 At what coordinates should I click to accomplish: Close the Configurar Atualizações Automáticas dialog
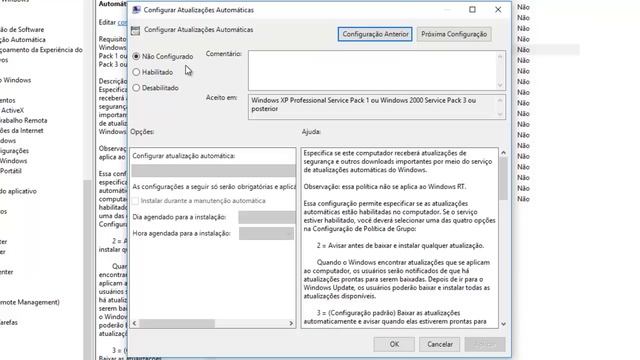pyautogui.click(x=498, y=9)
